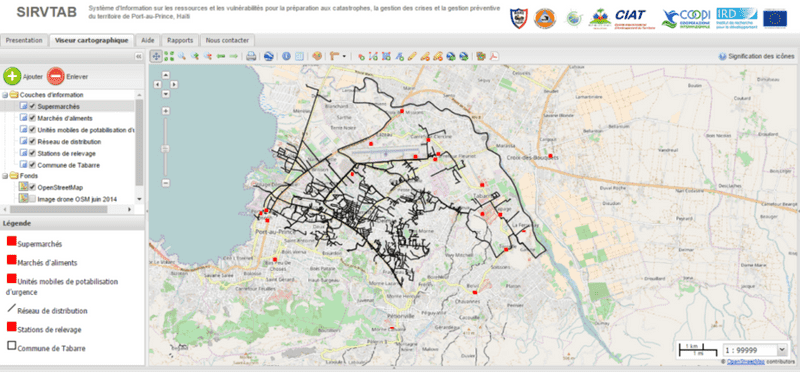Toggle Commune de Tabarre layer checkbox
The image size is (800, 372).
pyautogui.click(x=32, y=165)
